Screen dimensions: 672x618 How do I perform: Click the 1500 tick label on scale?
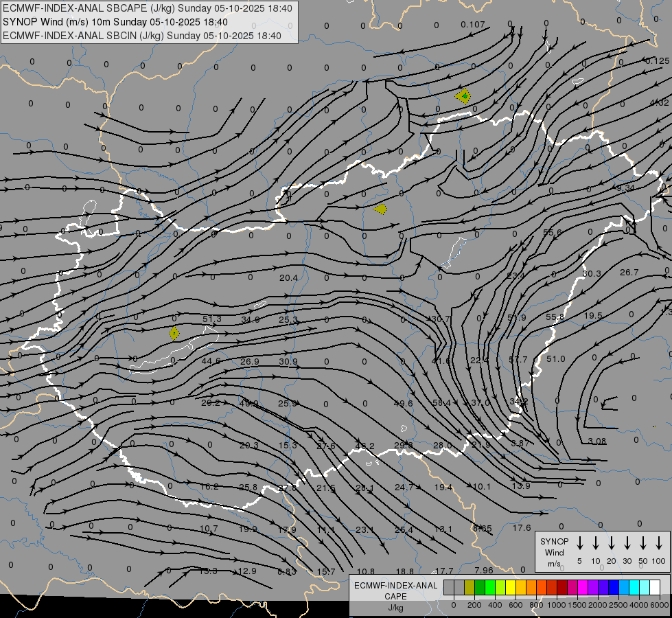577,605
